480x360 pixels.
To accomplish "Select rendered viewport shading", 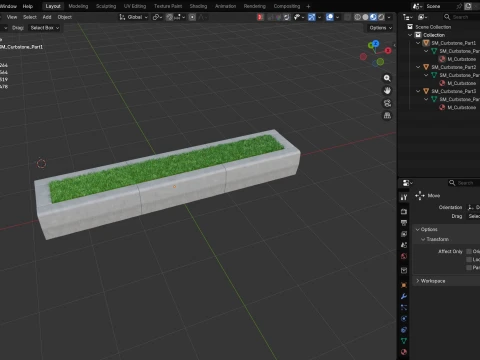I will coord(381,17).
